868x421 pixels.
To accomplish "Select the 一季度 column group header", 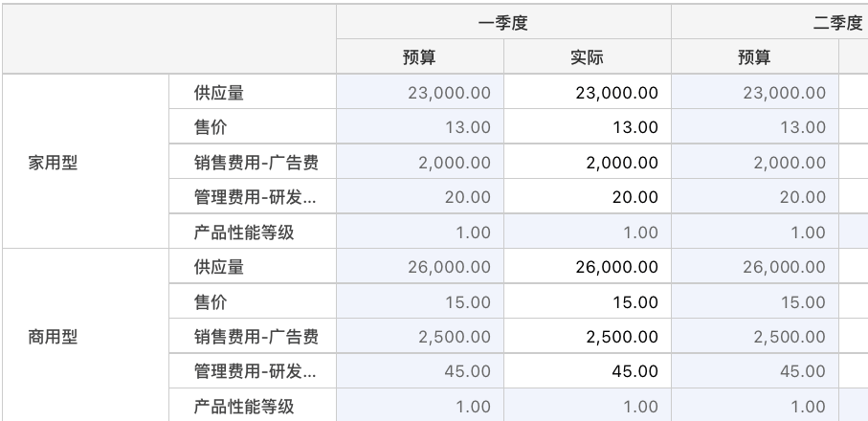I will [503, 22].
